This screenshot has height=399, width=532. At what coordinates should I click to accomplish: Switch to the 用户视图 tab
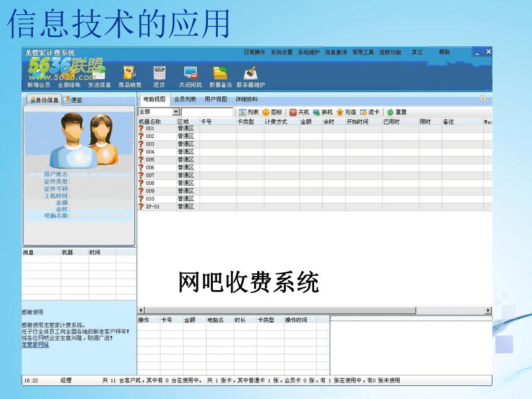(x=216, y=99)
